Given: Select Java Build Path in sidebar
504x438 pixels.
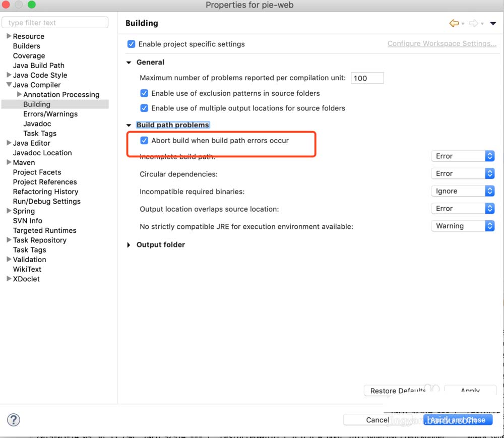Looking at the screenshot, I should tap(38, 66).
